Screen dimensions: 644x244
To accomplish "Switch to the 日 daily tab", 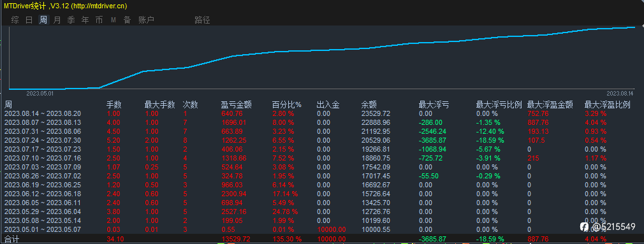I will pyautogui.click(x=29, y=20).
